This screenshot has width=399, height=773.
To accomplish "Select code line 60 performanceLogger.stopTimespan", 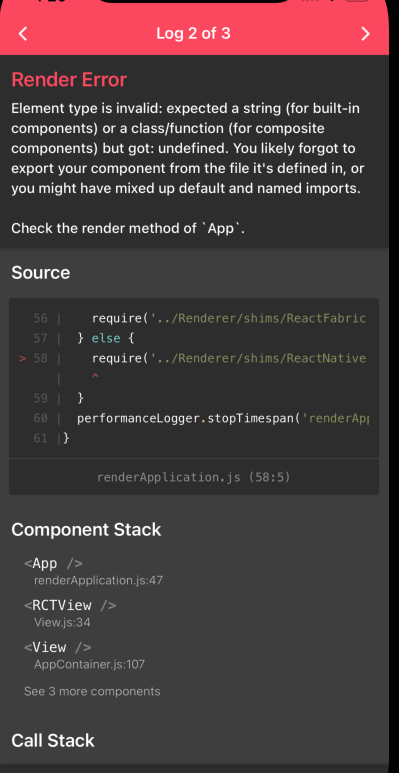I will click(x=200, y=419).
